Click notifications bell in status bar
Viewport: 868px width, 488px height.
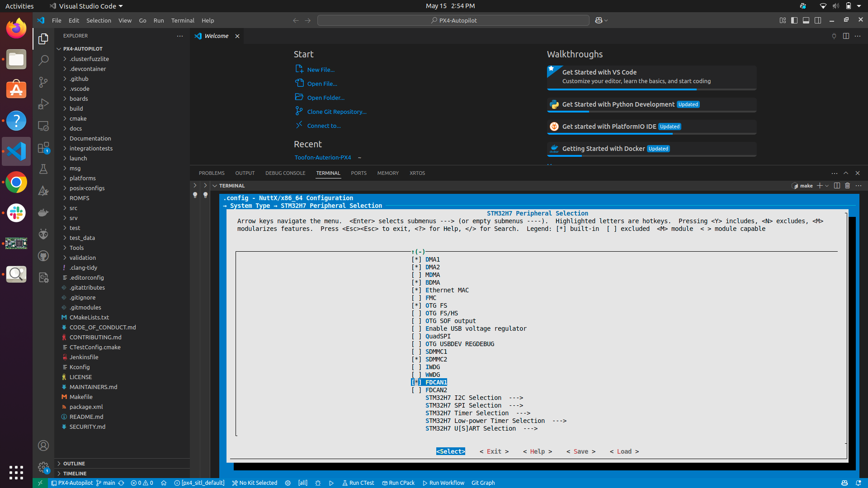(858, 483)
